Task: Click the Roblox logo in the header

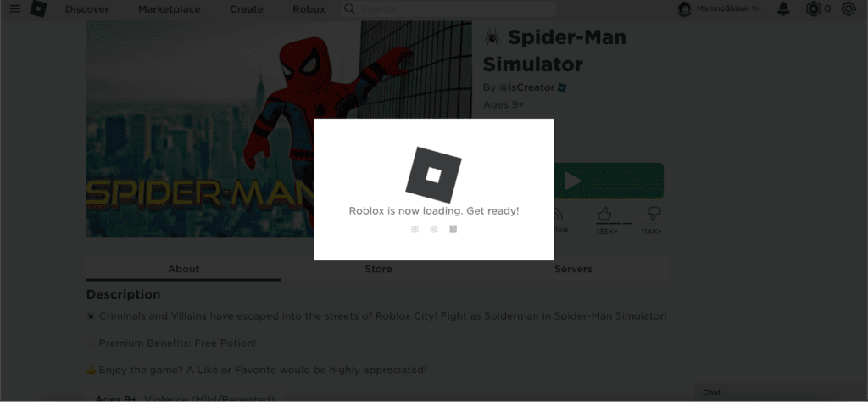Action: click(x=38, y=8)
